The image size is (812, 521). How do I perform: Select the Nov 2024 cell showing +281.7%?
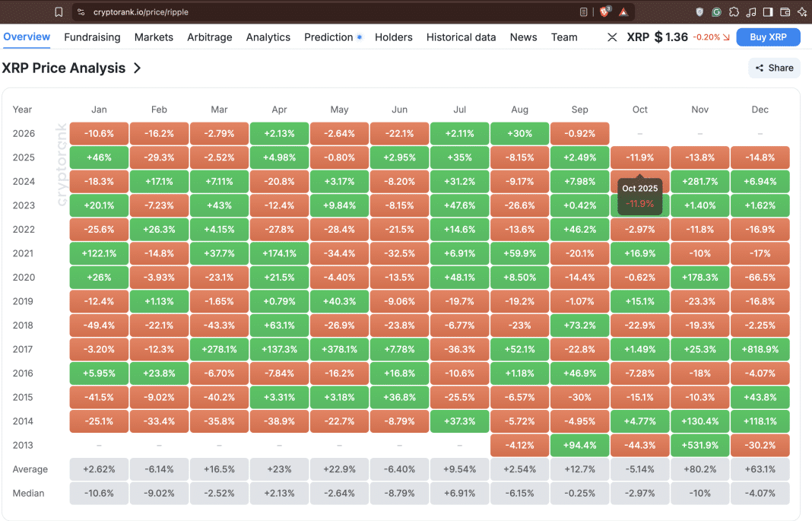pyautogui.click(x=699, y=181)
